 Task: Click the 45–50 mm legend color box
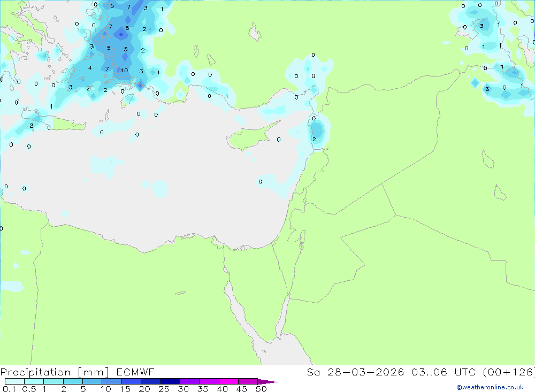(x=248, y=381)
